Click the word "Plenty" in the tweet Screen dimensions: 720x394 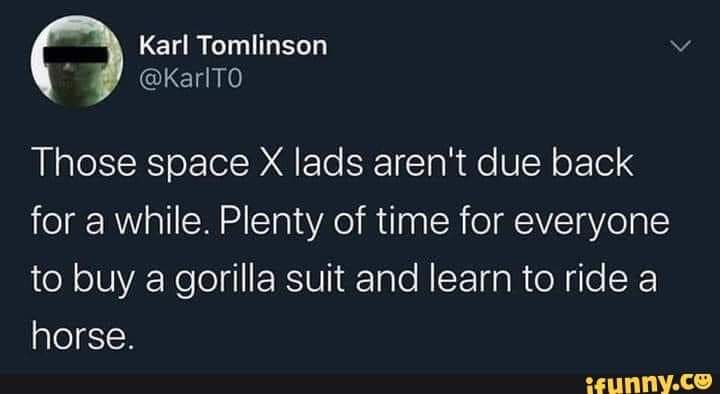(270, 223)
